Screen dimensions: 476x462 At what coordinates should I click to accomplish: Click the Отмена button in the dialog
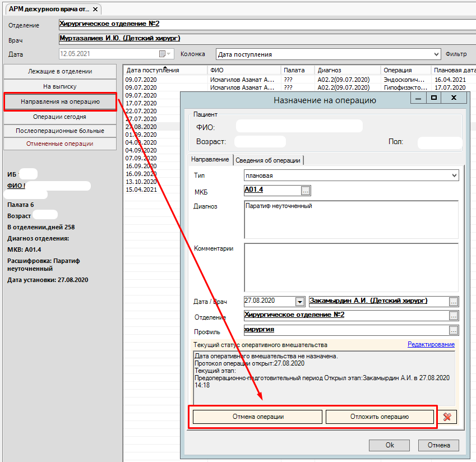[x=438, y=445]
